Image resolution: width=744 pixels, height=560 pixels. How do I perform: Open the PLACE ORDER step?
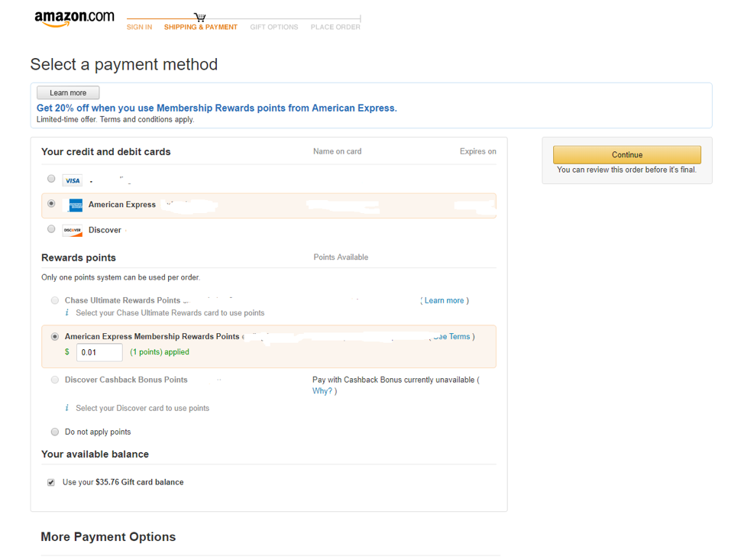coord(335,27)
